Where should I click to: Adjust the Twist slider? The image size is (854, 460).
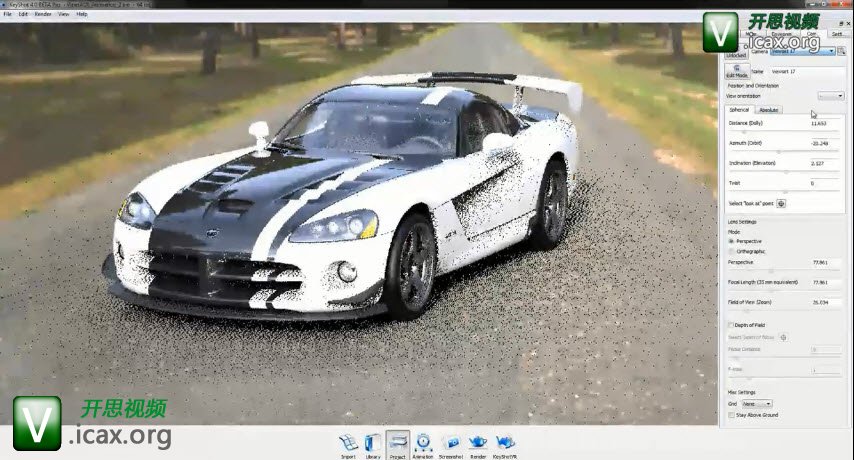click(783, 192)
